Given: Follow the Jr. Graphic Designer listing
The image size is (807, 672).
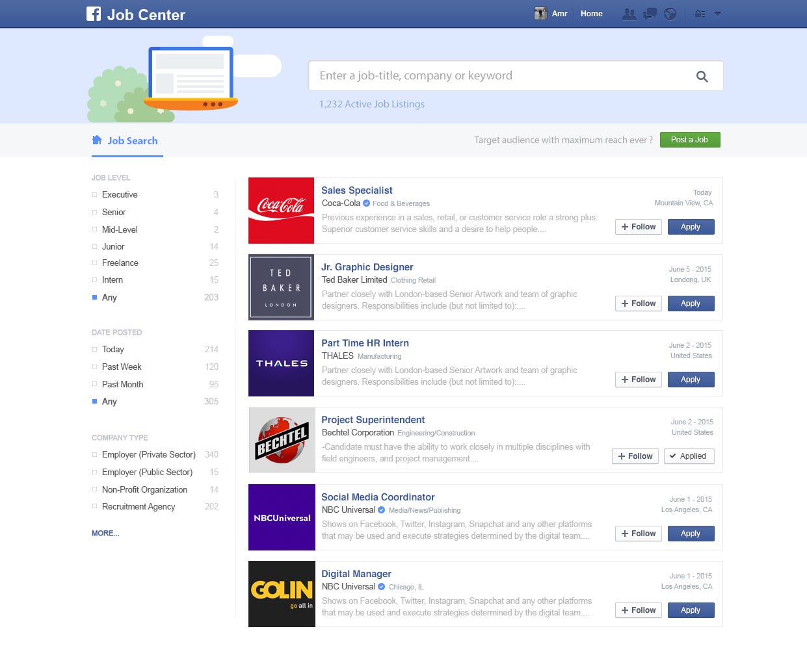Looking at the screenshot, I should point(639,304).
